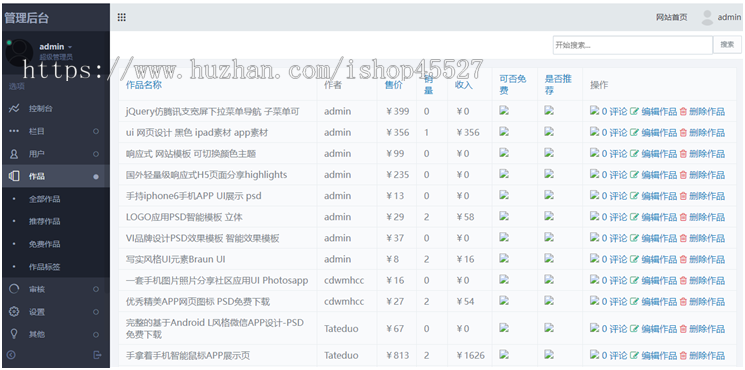This screenshot has height=370, width=745.
Task: Click the logout icon at sidebar bottom
Action: point(97,355)
